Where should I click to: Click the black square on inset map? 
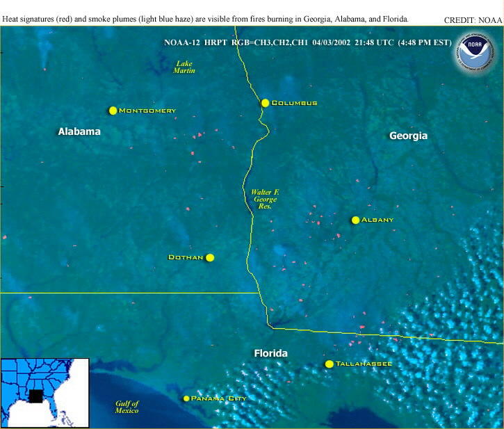pyautogui.click(x=35, y=396)
